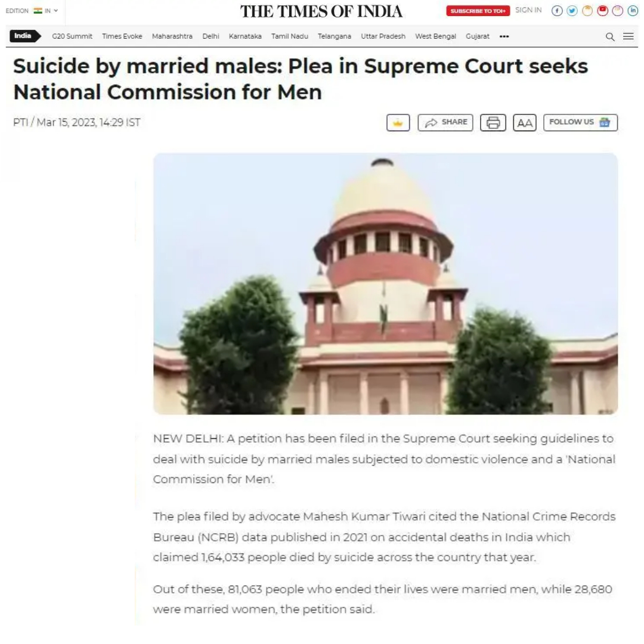The image size is (644, 644).
Task: Change text size with AA button
Action: click(x=525, y=122)
